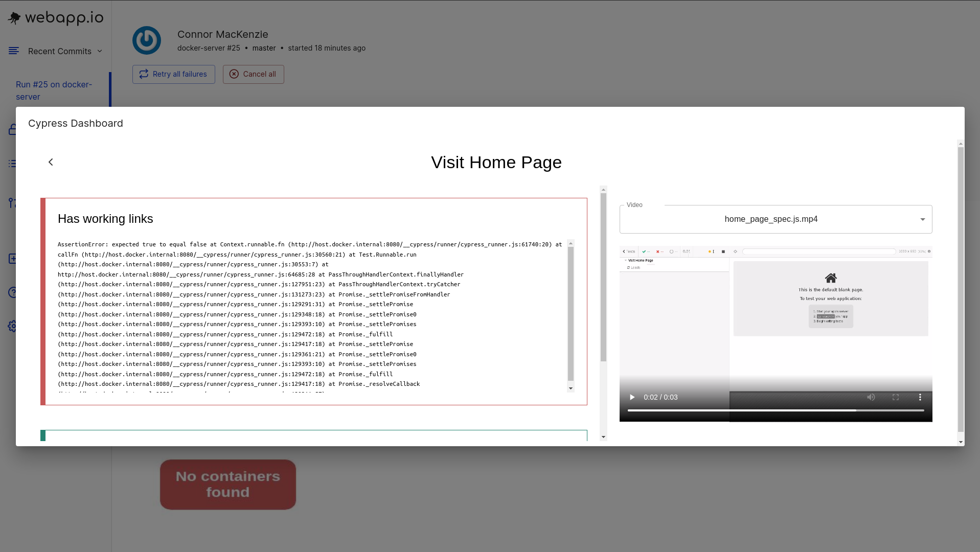980x552 pixels.
Task: Click the branch icon in sidebar
Action: point(13,203)
